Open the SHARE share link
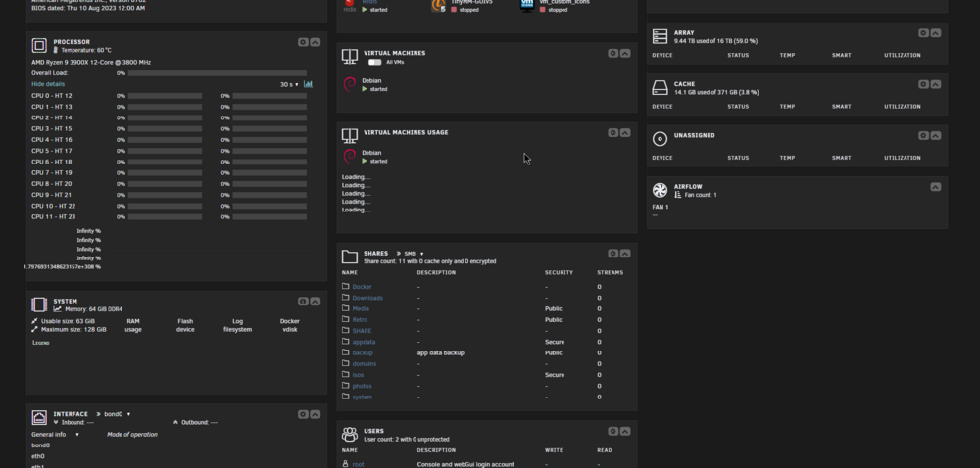 coord(362,331)
